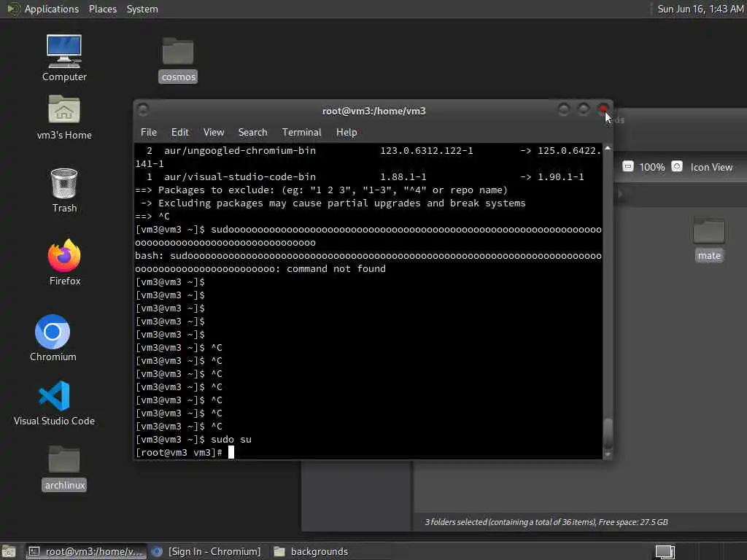This screenshot has height=560, width=747.
Task: Maximize the terminal window
Action: click(x=583, y=109)
